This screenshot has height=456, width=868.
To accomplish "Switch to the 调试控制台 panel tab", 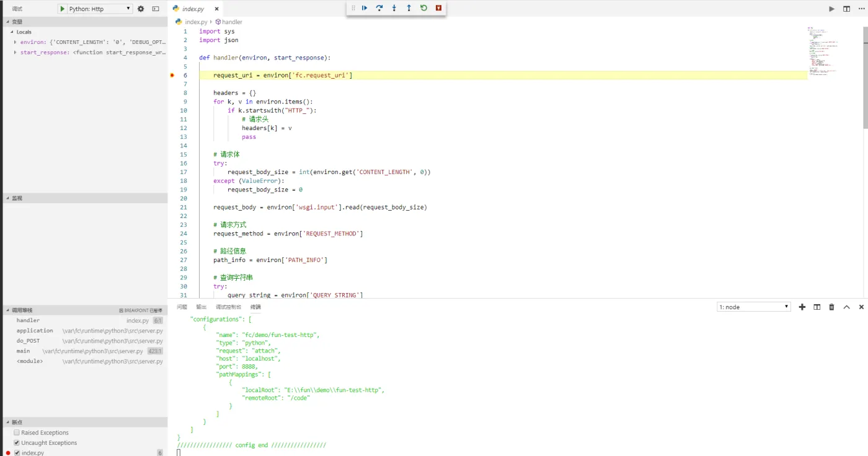I will click(x=229, y=307).
